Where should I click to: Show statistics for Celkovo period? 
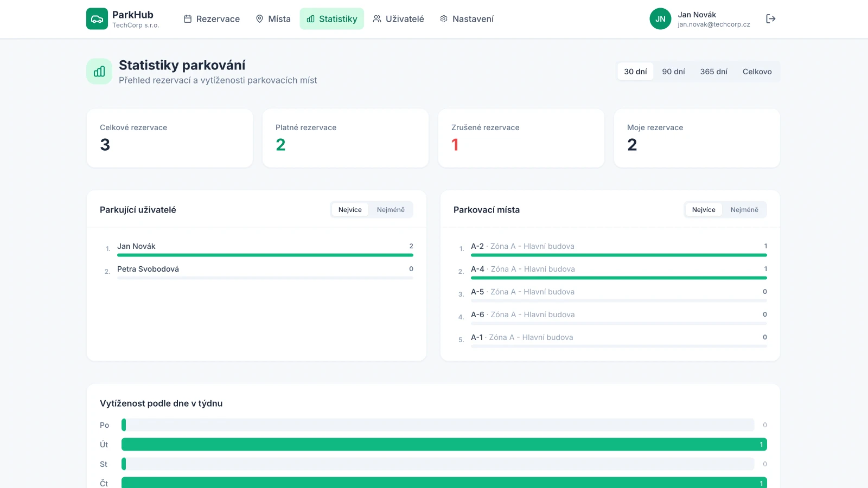pyautogui.click(x=757, y=72)
